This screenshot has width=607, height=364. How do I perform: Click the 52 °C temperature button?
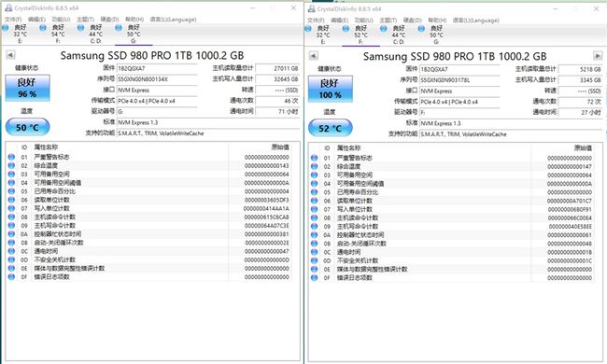[331, 128]
